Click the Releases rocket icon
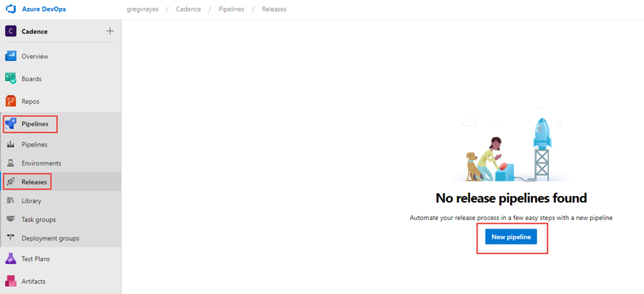Viewport: 644px width, 294px height. pos(11,181)
